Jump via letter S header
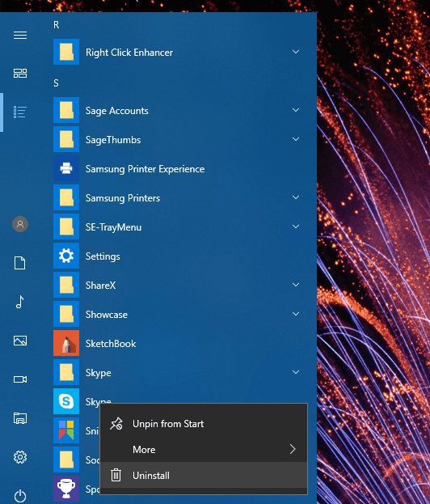 (56, 83)
